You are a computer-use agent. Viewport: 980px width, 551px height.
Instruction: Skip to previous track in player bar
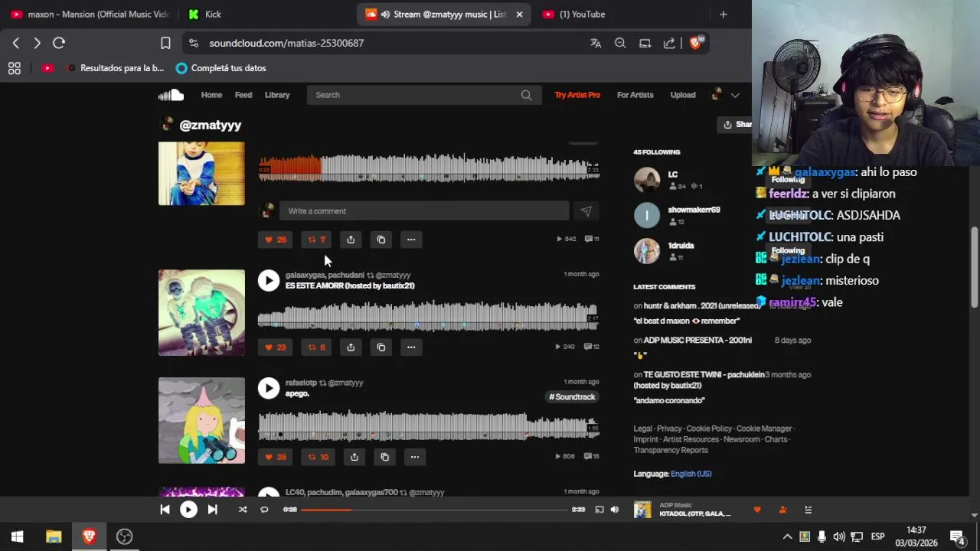[x=165, y=510]
